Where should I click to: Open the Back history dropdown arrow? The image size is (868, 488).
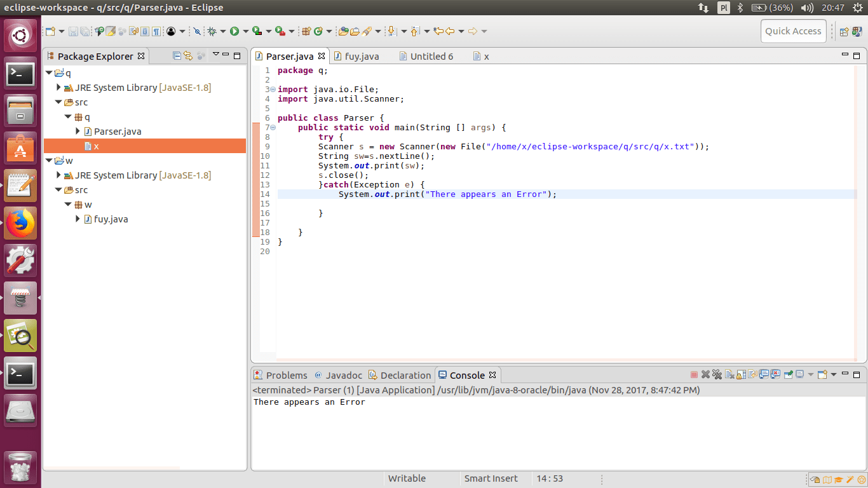[461, 31]
